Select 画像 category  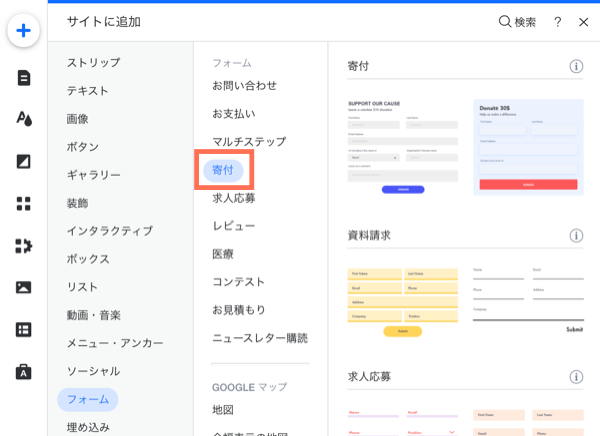tap(78, 119)
